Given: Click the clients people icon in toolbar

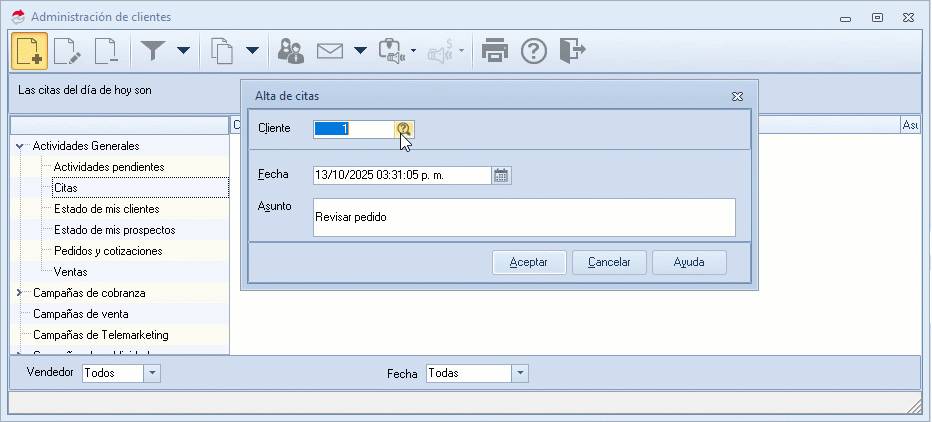Looking at the screenshot, I should click(291, 51).
